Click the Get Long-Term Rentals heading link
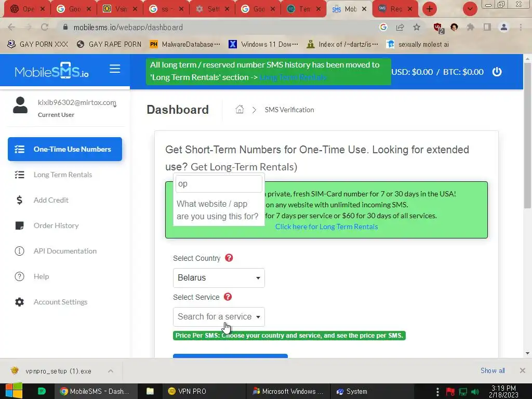This screenshot has width=532, height=399. pos(244,167)
